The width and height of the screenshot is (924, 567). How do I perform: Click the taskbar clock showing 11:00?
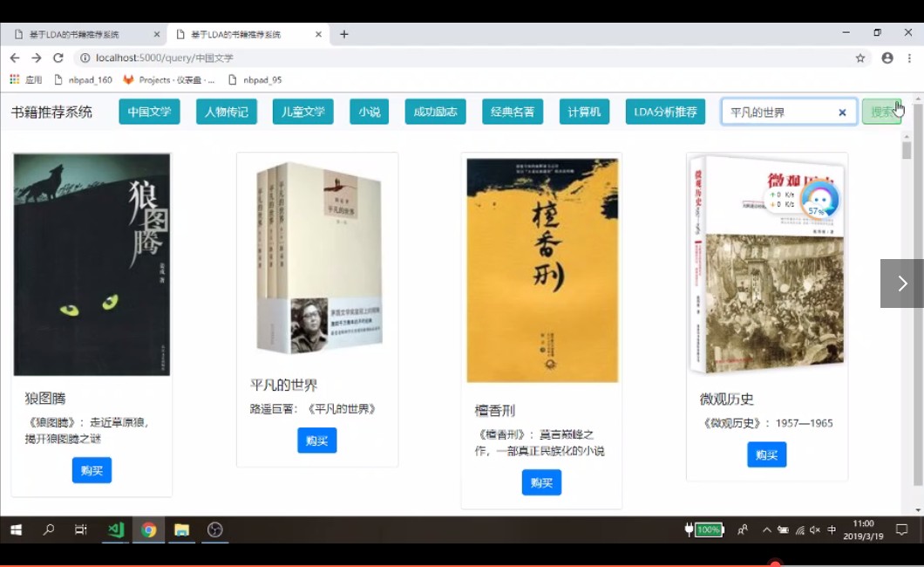pos(863,529)
